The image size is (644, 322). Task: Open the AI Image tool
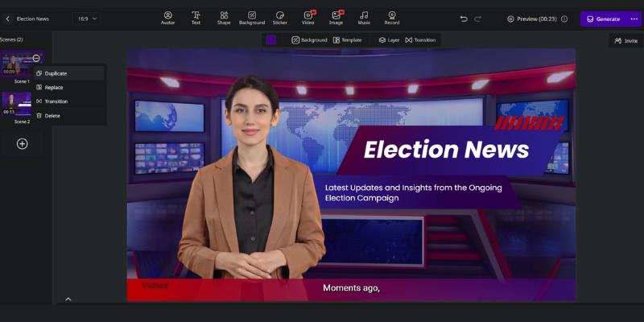point(336,19)
